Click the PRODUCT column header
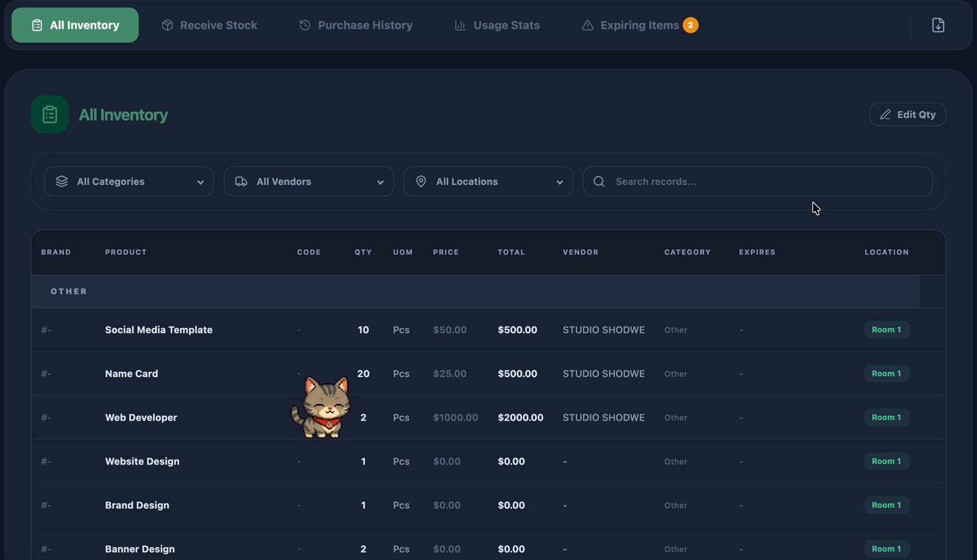Screen dimensions: 977x560 click(x=126, y=252)
